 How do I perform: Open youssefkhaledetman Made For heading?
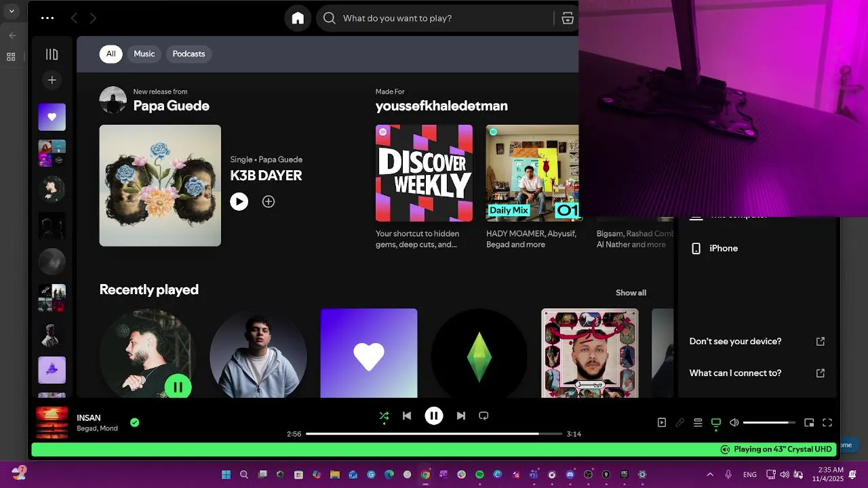tap(441, 106)
